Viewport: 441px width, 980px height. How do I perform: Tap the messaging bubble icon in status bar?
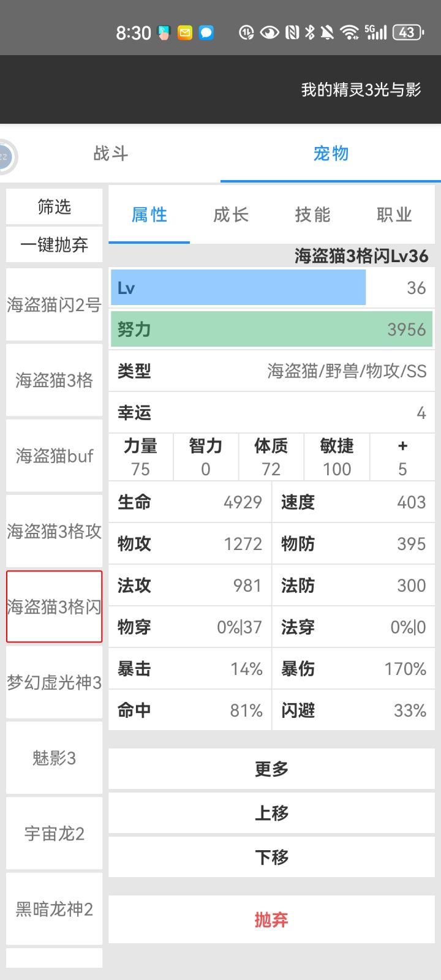pyautogui.click(x=206, y=32)
